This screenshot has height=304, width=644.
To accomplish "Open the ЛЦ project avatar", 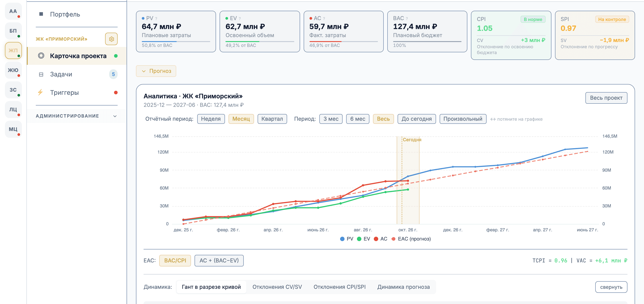I will 13,110.
